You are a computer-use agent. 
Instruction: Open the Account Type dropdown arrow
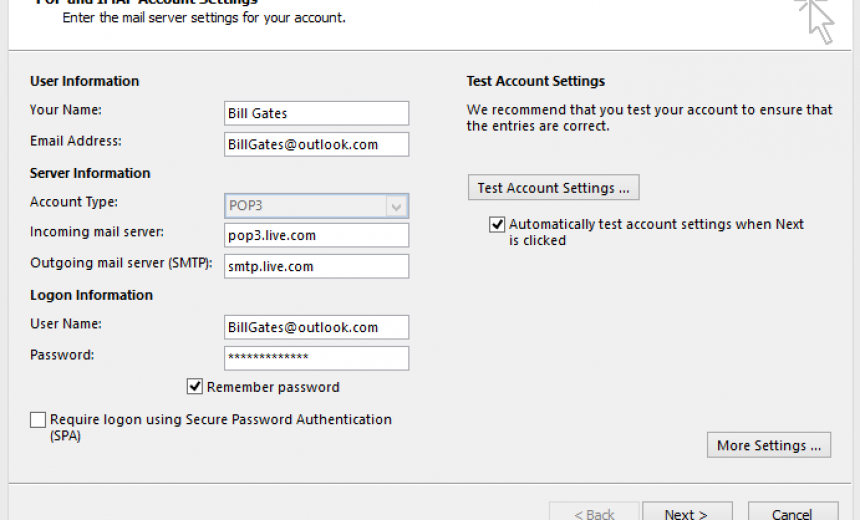pyautogui.click(x=397, y=207)
